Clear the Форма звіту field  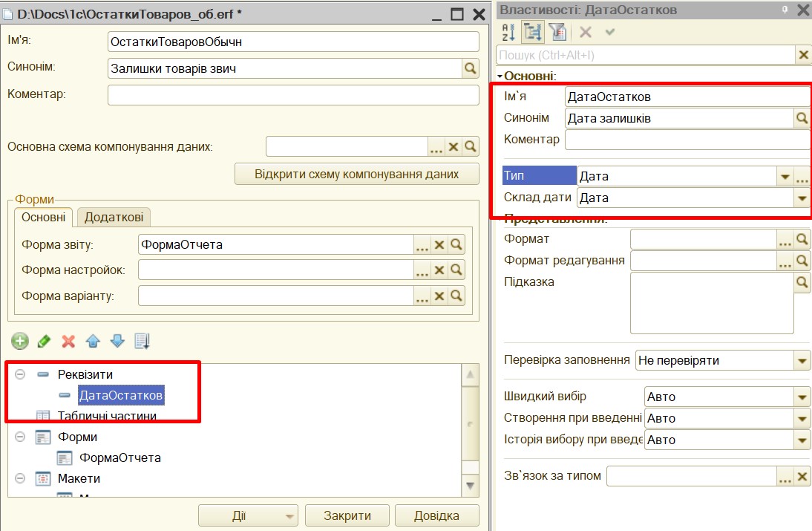(439, 244)
